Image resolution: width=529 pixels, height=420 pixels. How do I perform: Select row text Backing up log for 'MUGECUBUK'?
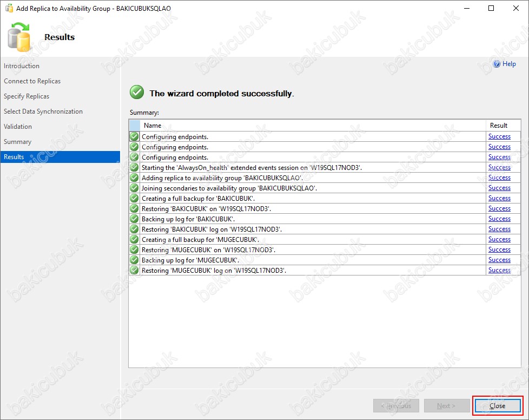click(x=190, y=260)
